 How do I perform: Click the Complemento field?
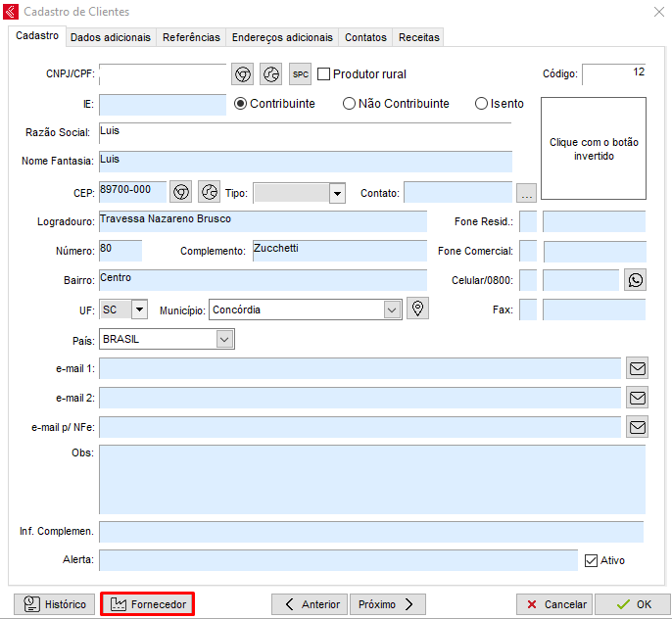tap(340, 251)
